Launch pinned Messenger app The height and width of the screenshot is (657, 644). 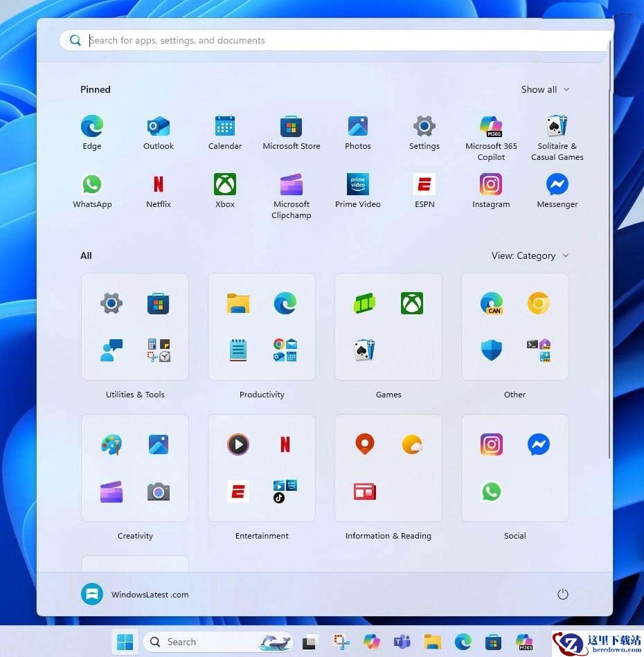coord(557,190)
